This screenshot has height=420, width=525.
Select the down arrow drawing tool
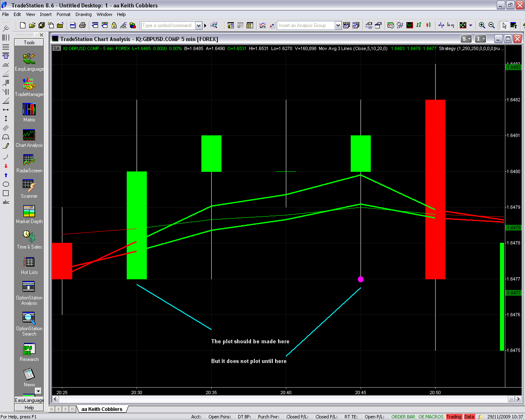pos(6,166)
